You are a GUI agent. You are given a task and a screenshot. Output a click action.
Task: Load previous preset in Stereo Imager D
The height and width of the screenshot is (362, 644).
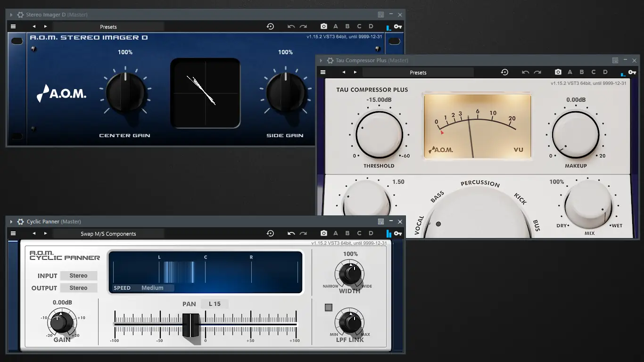[x=34, y=26]
